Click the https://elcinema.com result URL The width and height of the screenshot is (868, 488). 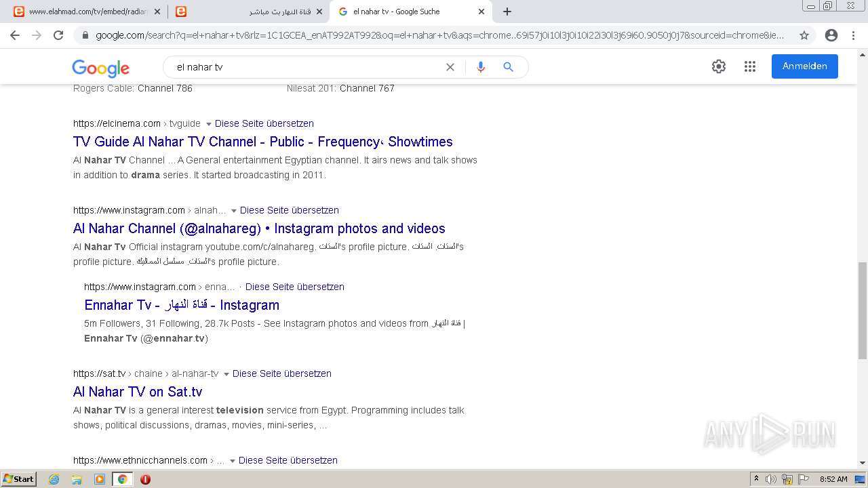click(117, 123)
